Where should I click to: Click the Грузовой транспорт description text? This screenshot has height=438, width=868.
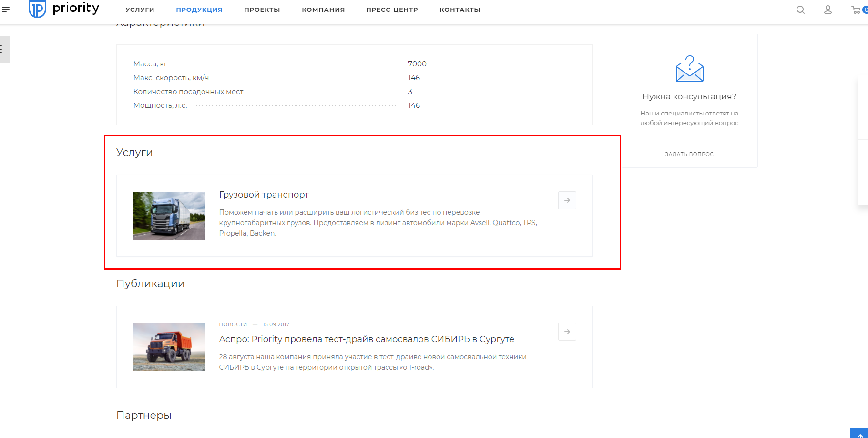(x=378, y=223)
